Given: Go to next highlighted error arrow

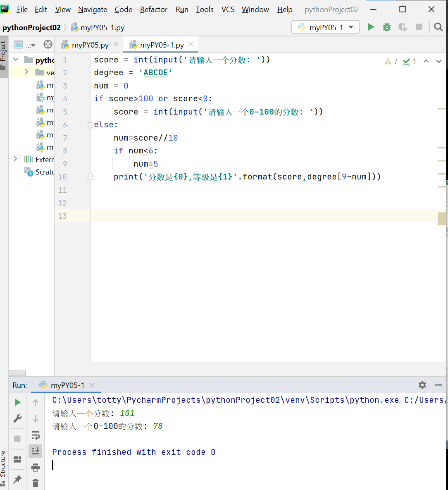Looking at the screenshot, I should coord(439,61).
